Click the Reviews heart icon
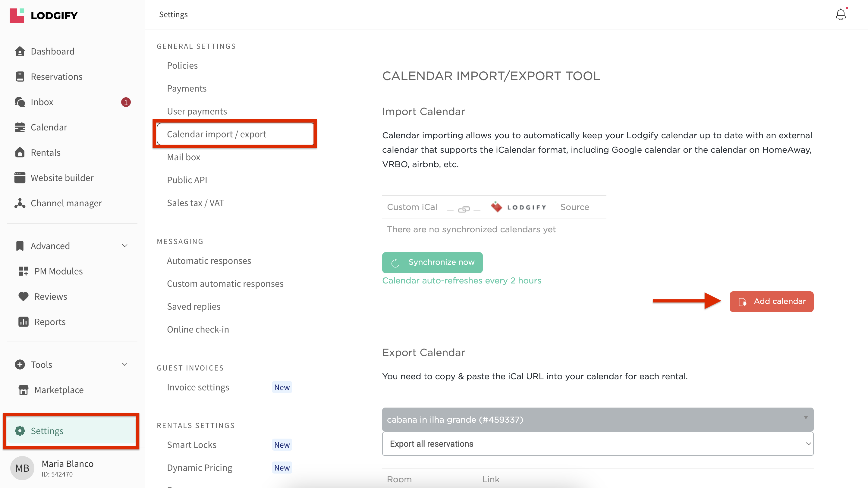 pos(23,296)
